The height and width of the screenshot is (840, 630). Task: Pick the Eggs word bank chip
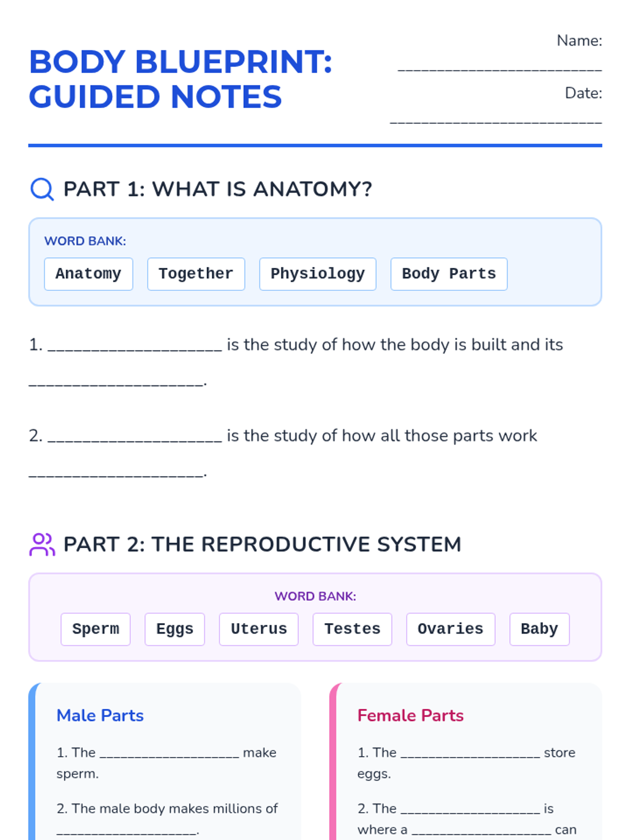click(175, 629)
